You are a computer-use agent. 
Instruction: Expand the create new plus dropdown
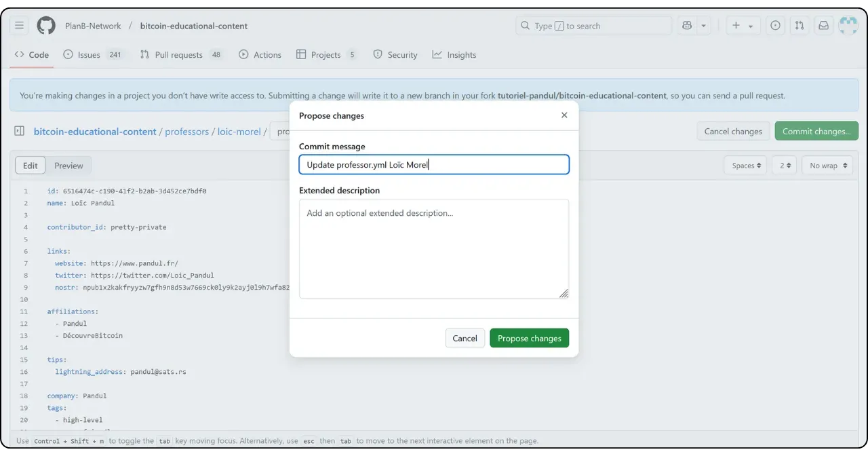[x=742, y=26]
